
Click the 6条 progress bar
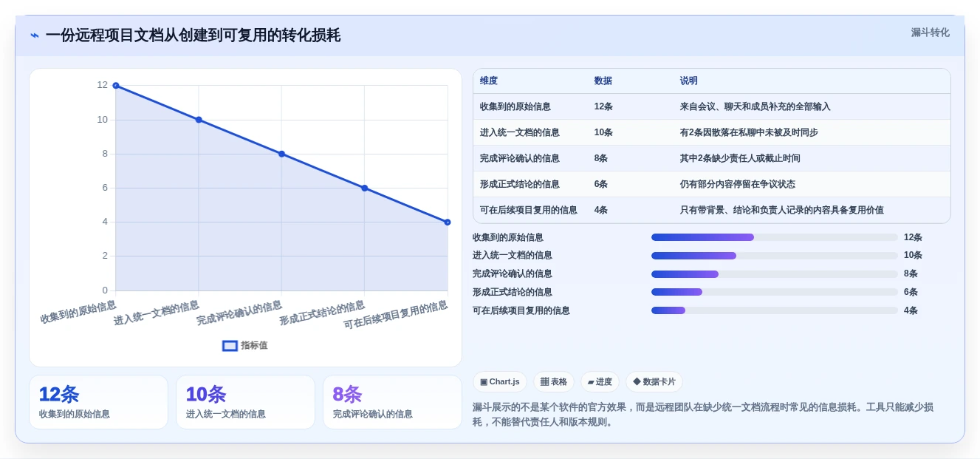pos(775,292)
